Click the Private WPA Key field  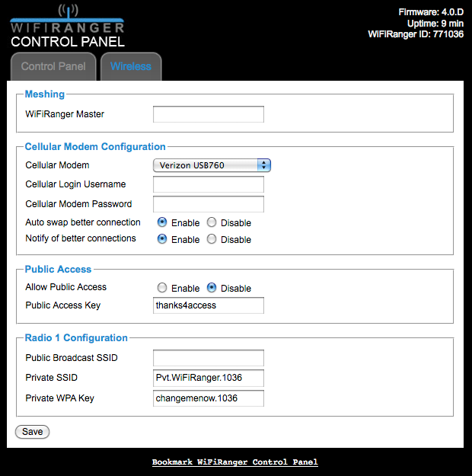coord(209,398)
